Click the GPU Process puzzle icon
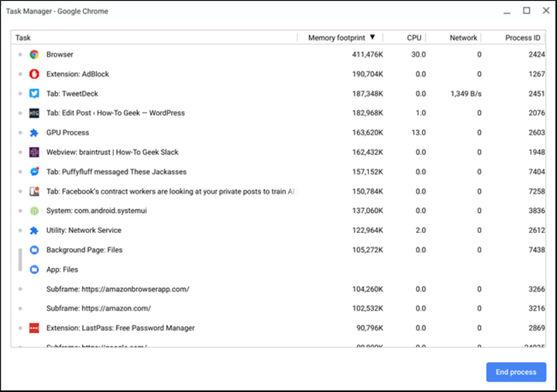557x392 pixels. [x=34, y=132]
